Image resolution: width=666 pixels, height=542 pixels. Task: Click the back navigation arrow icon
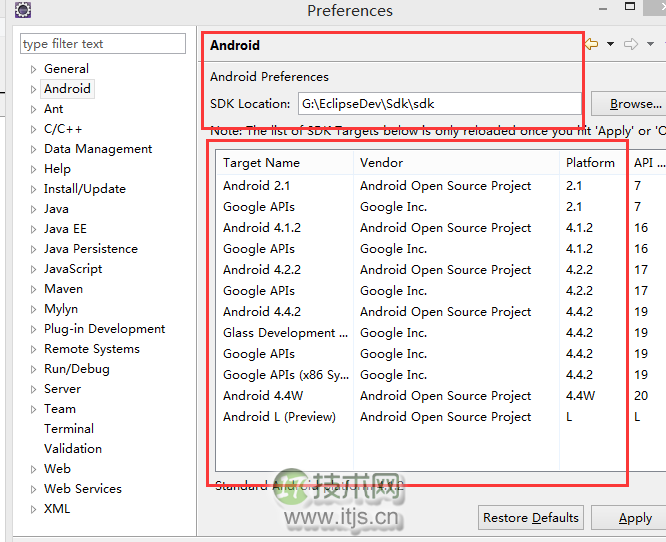pos(592,44)
